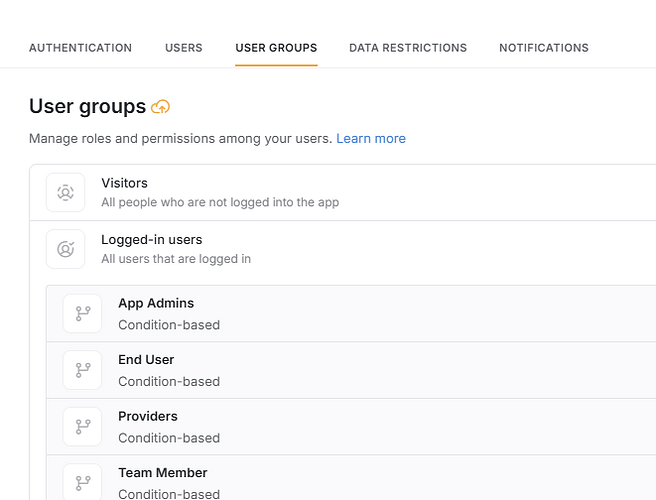Select the App Admins group name
Image resolution: width=656 pixels, height=500 pixels.
[x=156, y=303]
